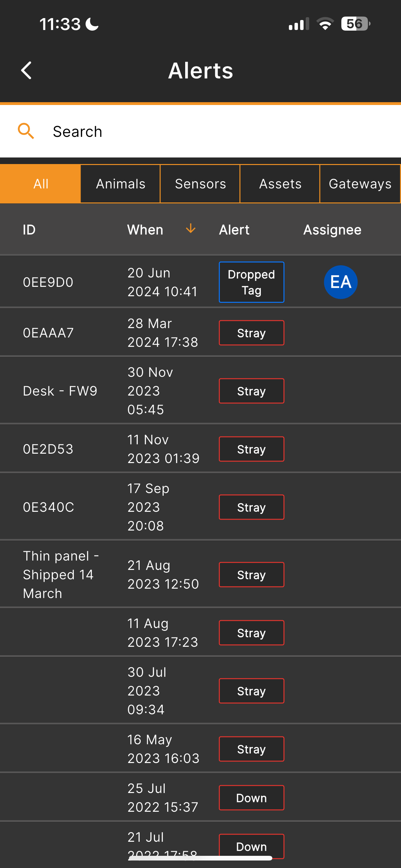This screenshot has width=401, height=868.
Task: Sort by the Alert column header
Action: (234, 230)
